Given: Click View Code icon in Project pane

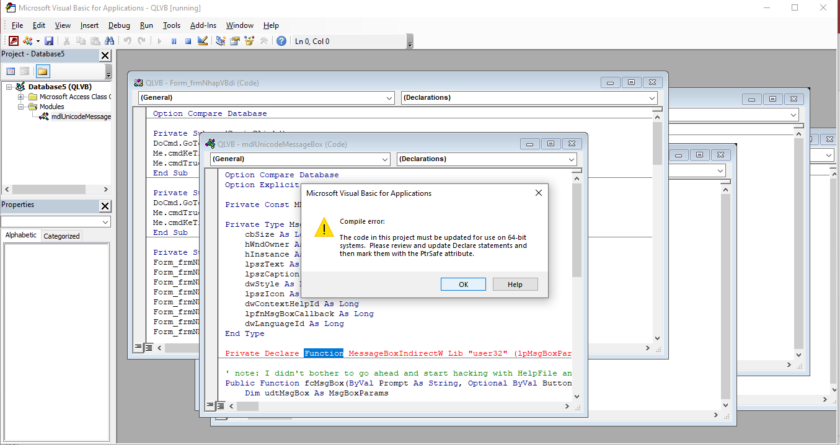Looking at the screenshot, I should (x=11, y=72).
